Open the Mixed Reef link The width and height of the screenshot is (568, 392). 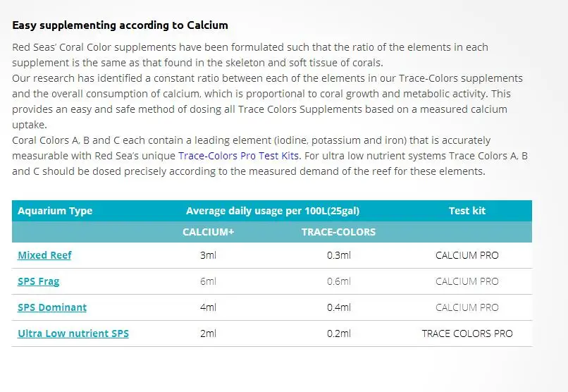tap(44, 255)
